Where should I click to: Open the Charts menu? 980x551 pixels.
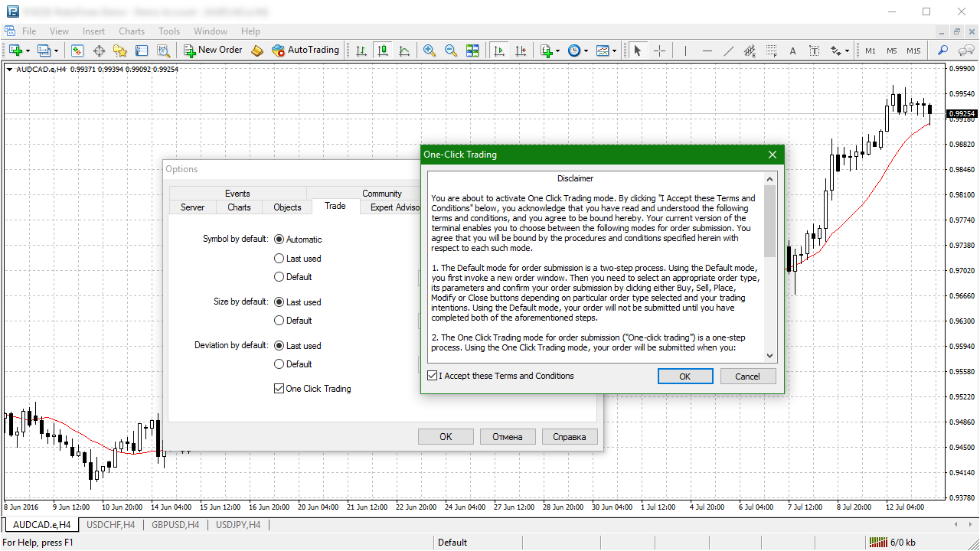(x=132, y=31)
